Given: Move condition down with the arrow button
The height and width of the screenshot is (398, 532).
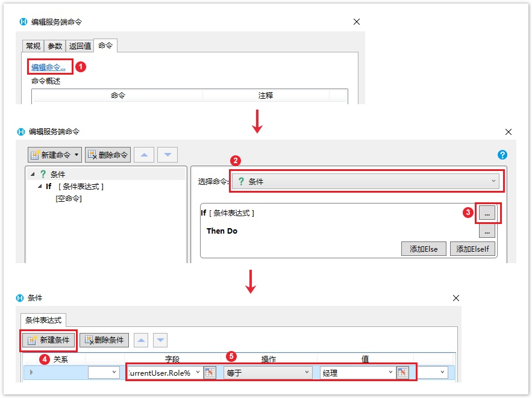Looking at the screenshot, I should click(160, 340).
